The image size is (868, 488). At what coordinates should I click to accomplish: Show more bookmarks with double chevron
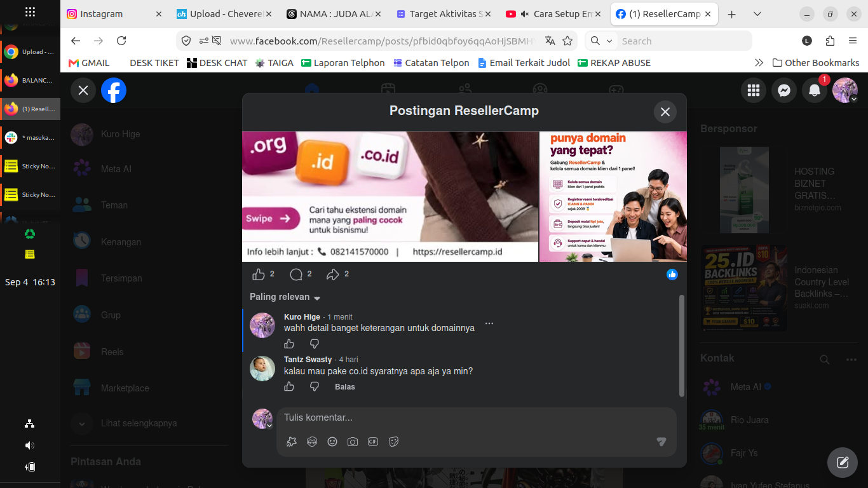click(x=759, y=63)
